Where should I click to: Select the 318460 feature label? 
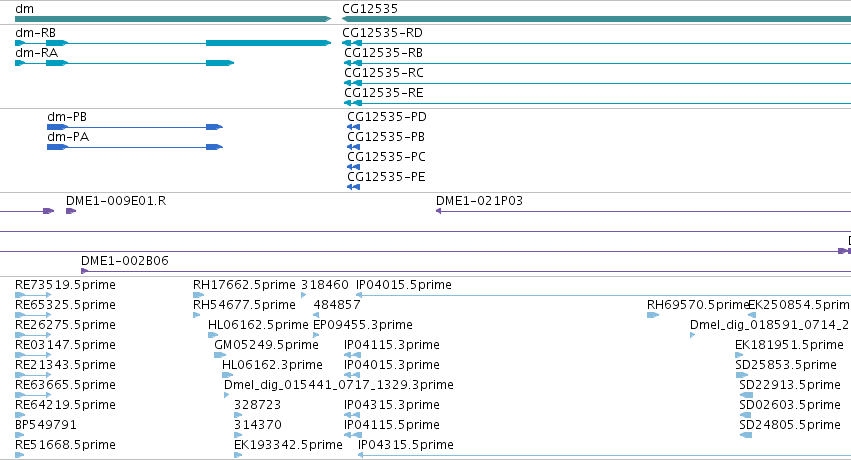[x=325, y=285]
